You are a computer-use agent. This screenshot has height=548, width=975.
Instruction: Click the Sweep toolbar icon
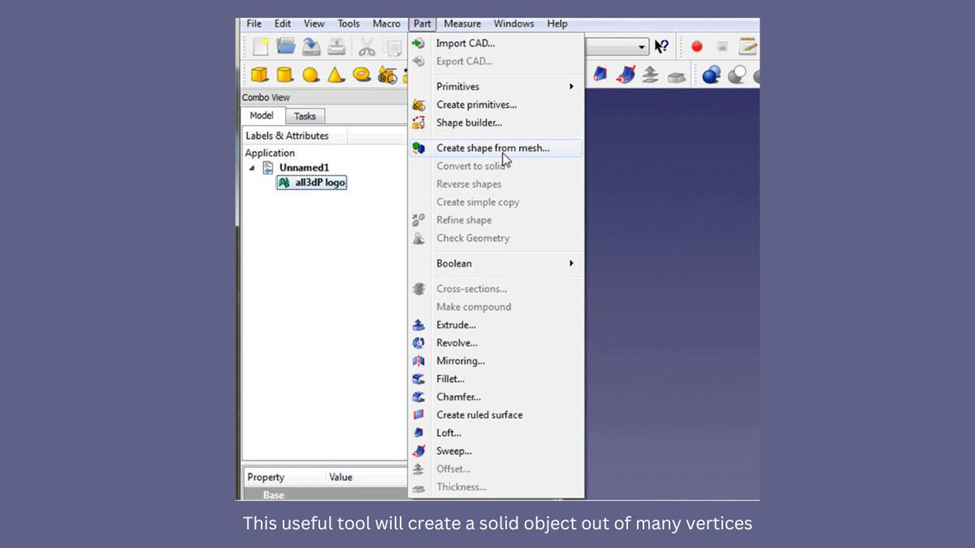point(626,75)
